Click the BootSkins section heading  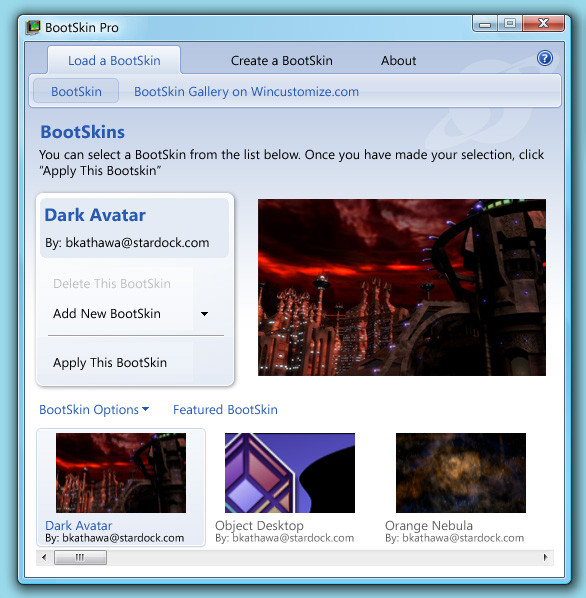(x=83, y=132)
